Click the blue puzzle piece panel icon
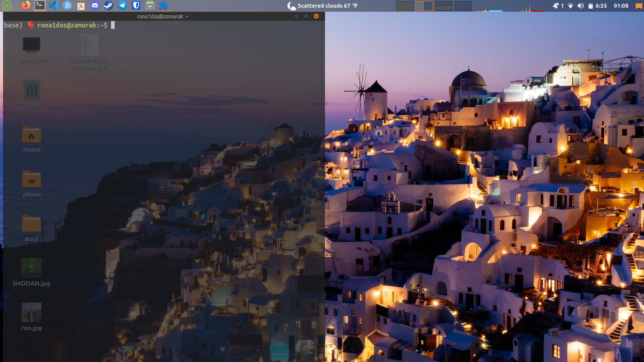Viewport: 644px width, 362px height. click(163, 6)
